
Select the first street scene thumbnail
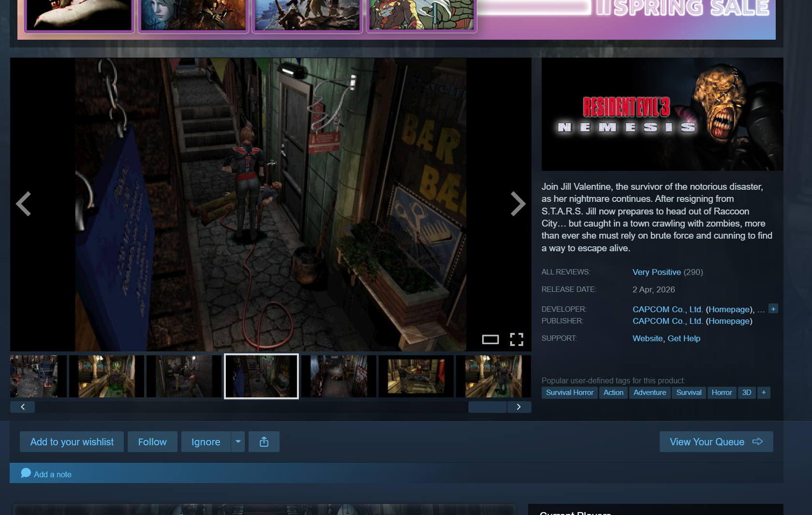pos(38,376)
